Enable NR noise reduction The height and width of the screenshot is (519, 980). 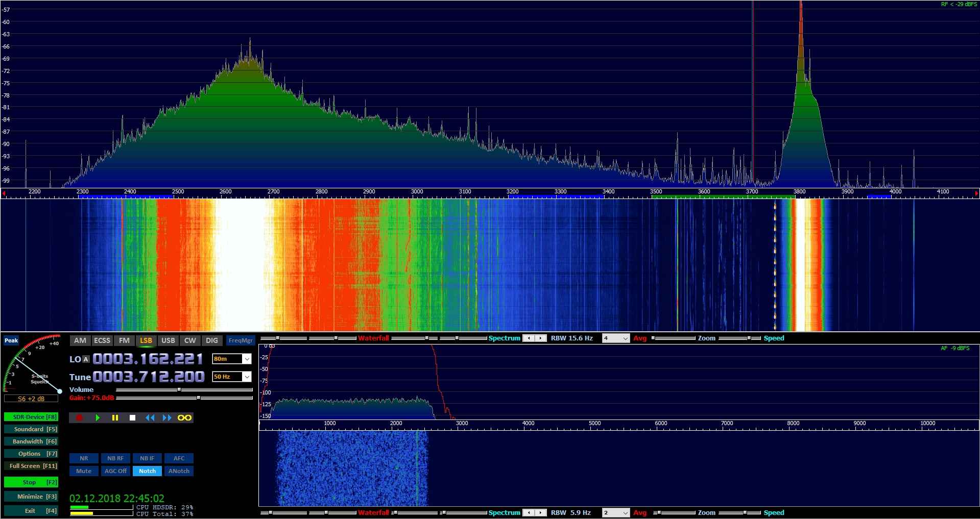coord(84,458)
